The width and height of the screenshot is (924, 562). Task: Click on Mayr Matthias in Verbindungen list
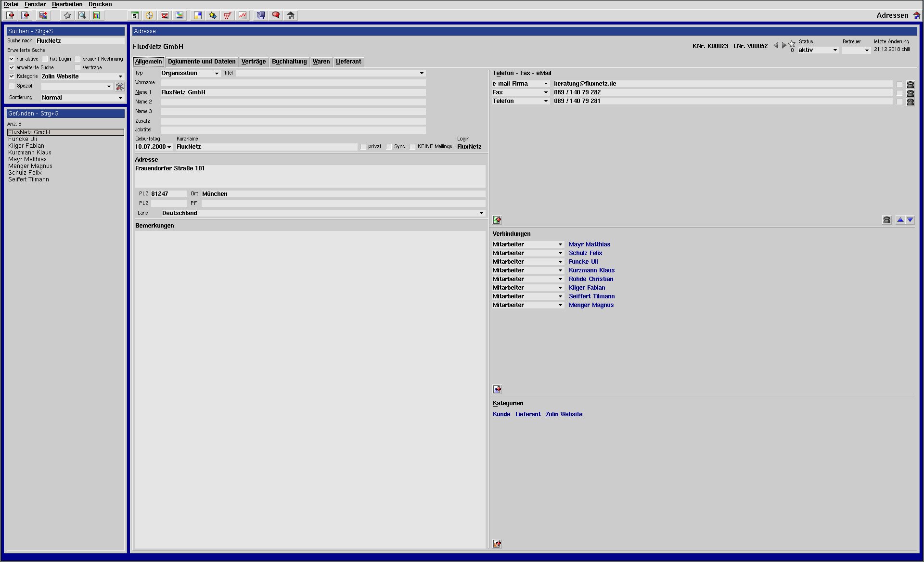click(589, 244)
